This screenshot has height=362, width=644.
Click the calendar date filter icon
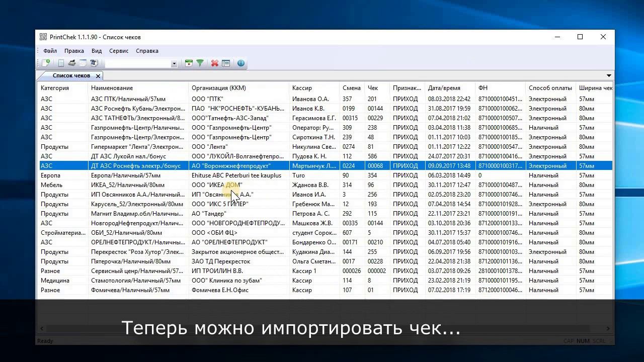(189, 63)
